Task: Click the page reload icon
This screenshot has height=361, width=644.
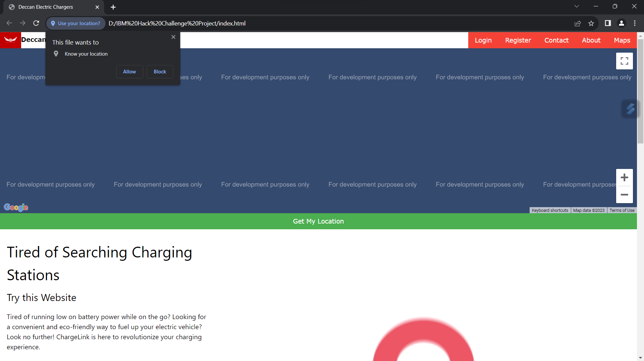Action: 36,23
